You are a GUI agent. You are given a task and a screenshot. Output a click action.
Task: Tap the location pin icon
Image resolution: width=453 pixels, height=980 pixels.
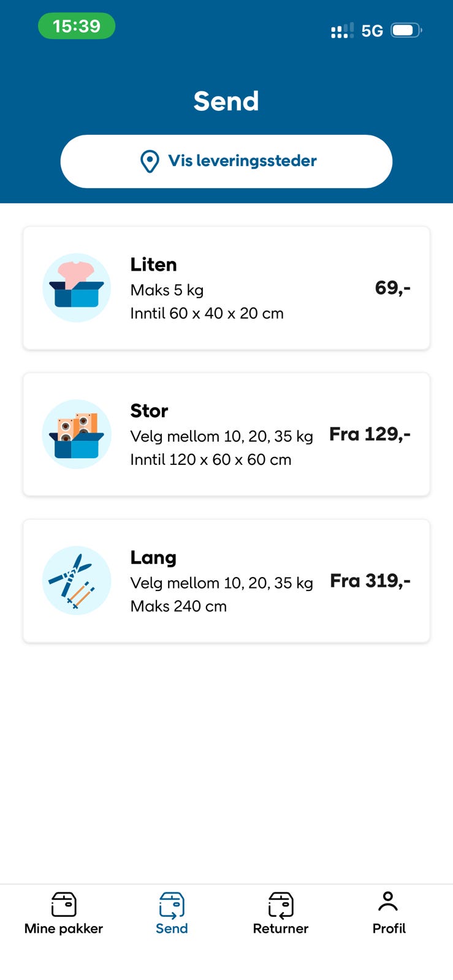pyautogui.click(x=150, y=161)
